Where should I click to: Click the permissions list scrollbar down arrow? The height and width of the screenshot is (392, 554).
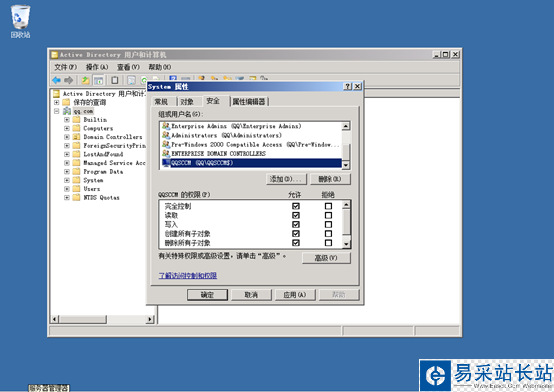click(x=346, y=244)
